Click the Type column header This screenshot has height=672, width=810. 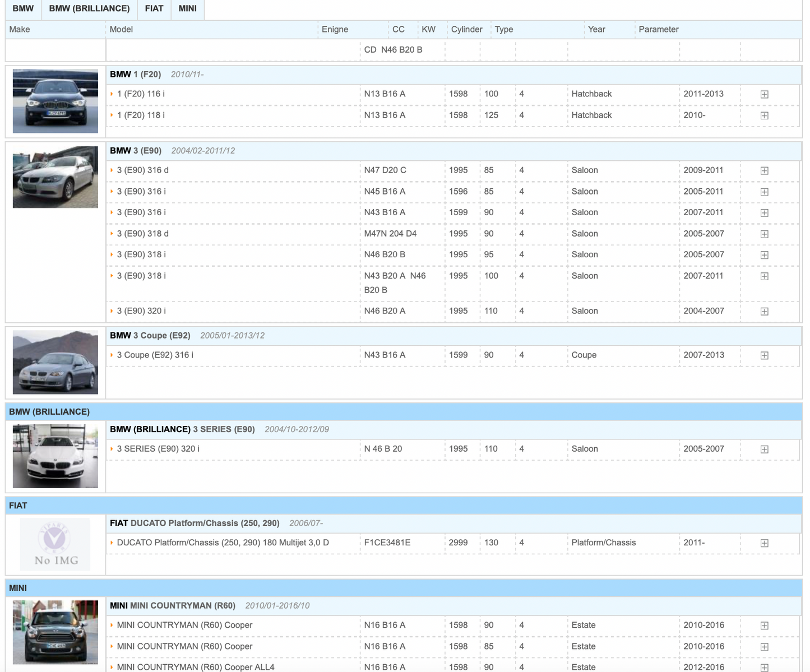pos(504,29)
